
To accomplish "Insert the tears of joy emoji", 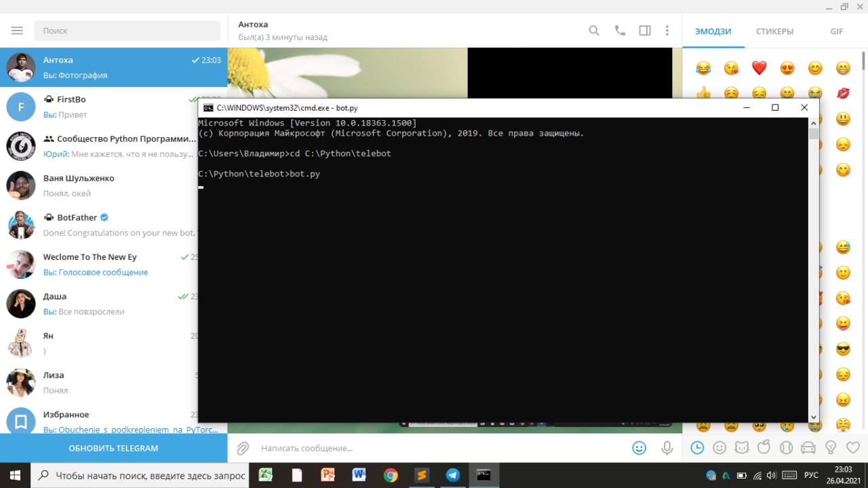I will coord(703,68).
